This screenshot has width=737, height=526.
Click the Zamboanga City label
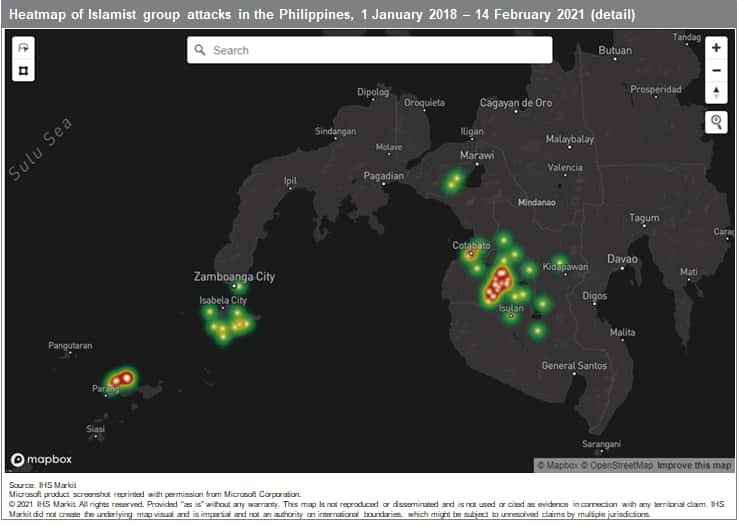coord(234,276)
